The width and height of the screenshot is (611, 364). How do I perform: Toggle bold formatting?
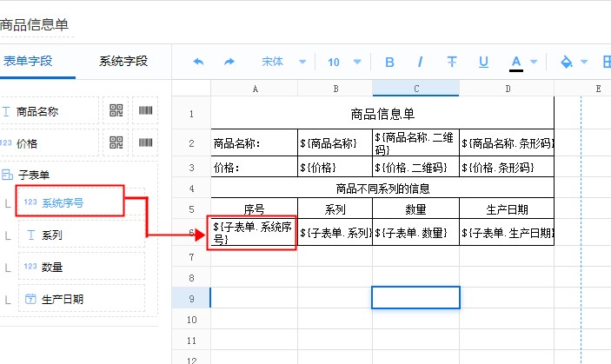coord(389,62)
